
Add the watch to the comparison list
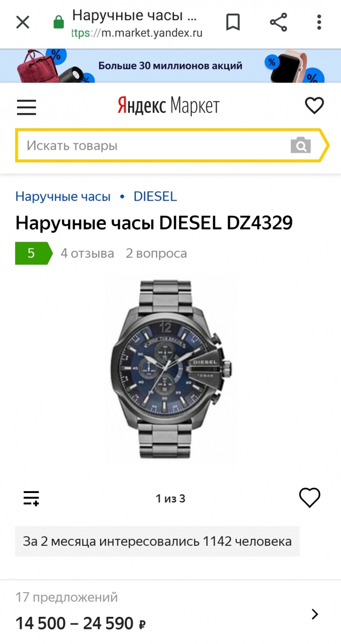pos(31,498)
